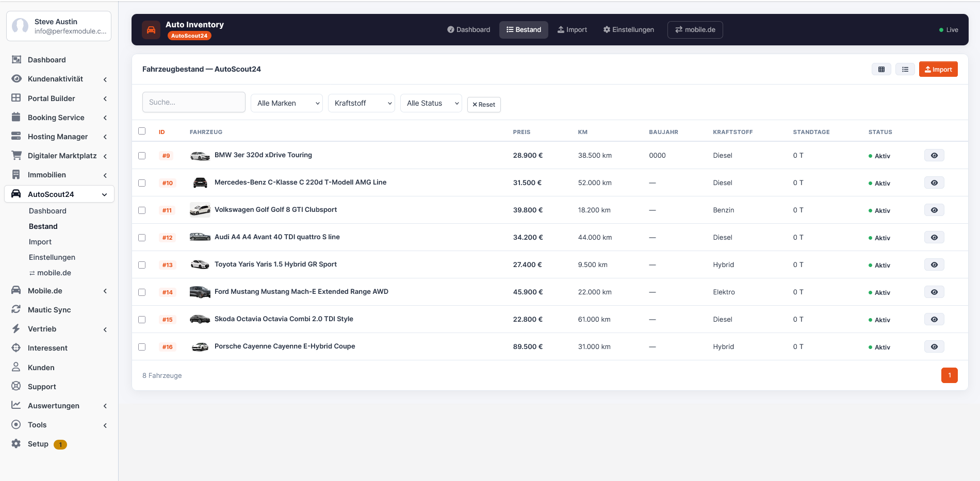Click the orange car logo in header
This screenshot has width=980, height=481.
(x=151, y=30)
